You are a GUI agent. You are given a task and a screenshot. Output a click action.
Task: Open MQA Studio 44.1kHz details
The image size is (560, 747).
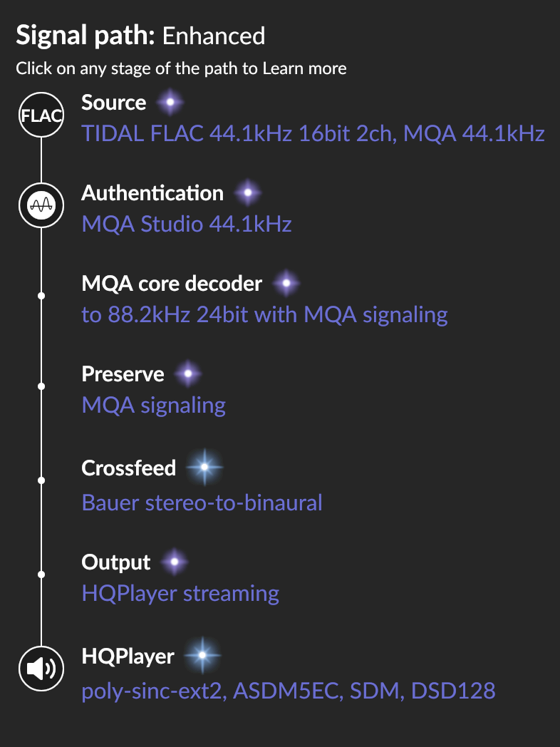point(187,224)
